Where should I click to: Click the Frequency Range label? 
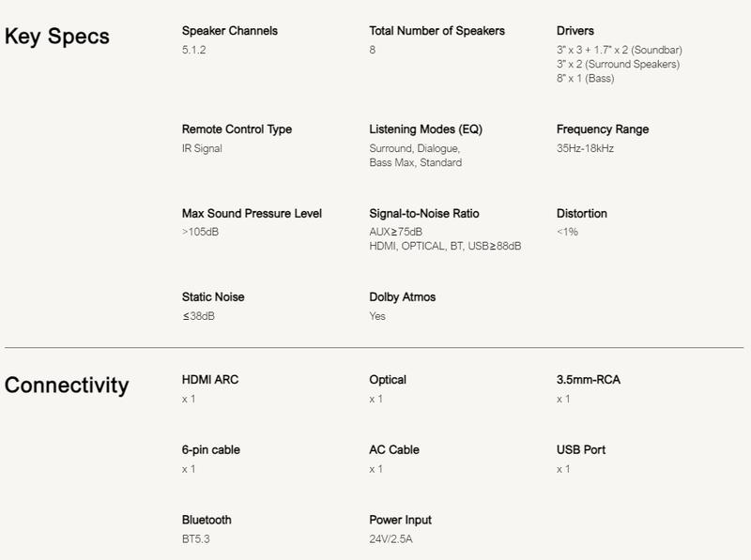point(602,129)
